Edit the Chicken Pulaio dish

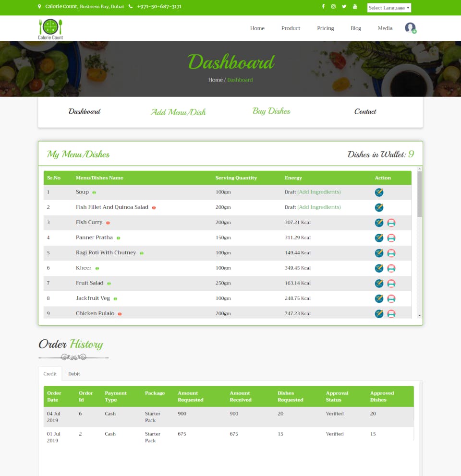tap(379, 314)
